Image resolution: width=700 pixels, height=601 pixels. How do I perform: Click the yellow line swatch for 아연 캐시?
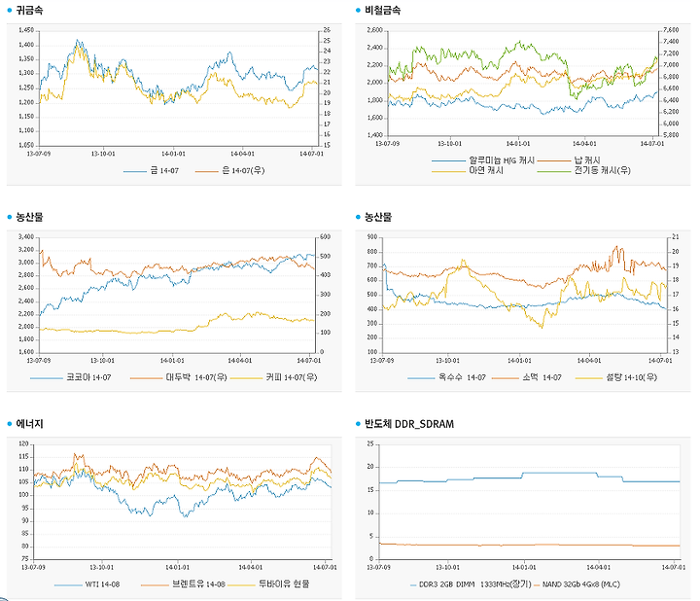(448, 170)
